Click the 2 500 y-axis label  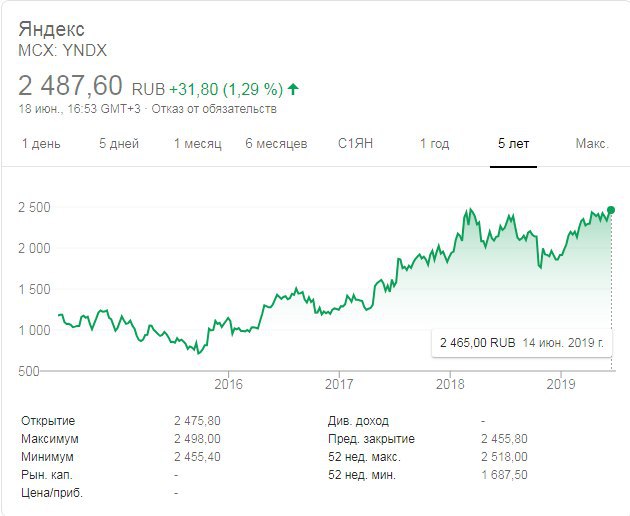(x=35, y=207)
